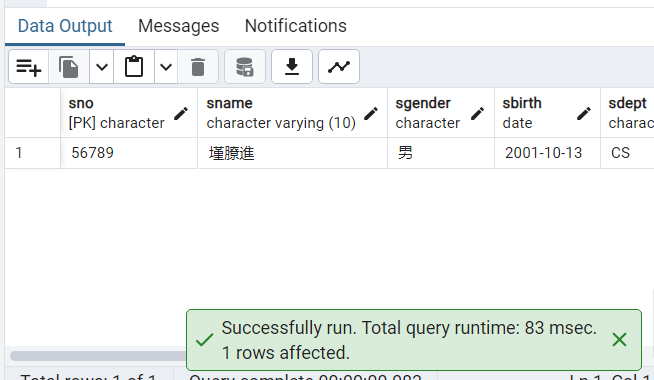The height and width of the screenshot is (380, 654).
Task: Copy selected rows with the copy icon
Action: tap(69, 67)
